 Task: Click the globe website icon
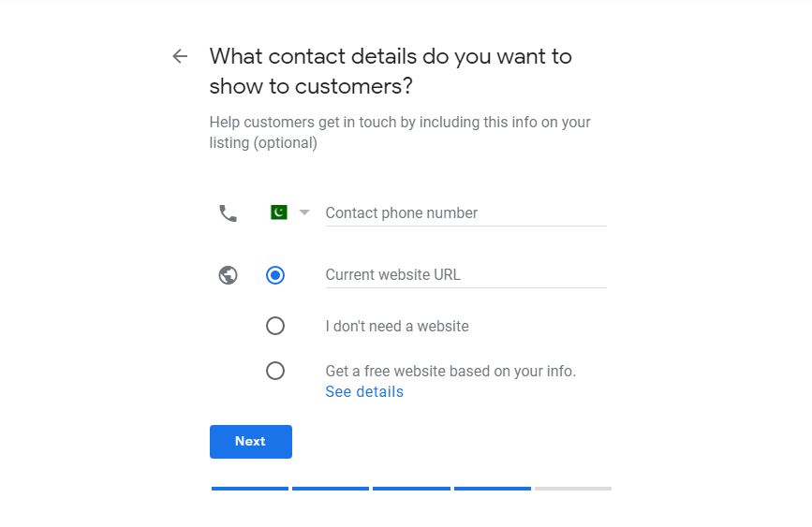(x=228, y=275)
